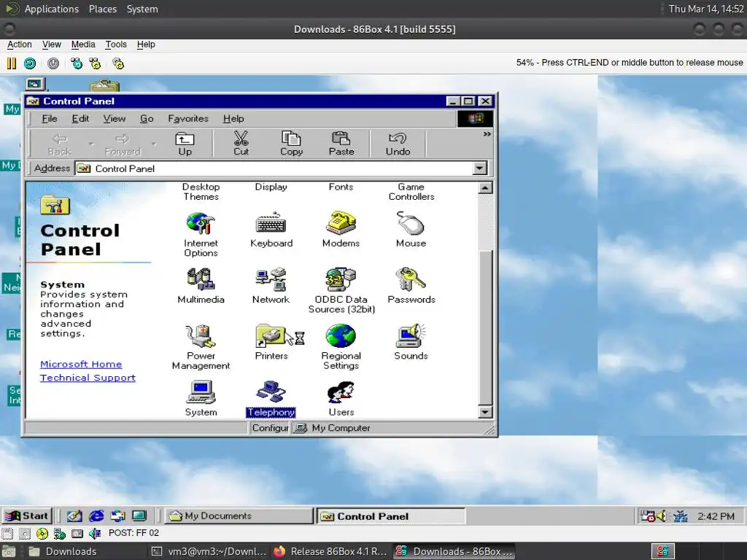Open the 86Box Media menu
The width and height of the screenshot is (747, 560).
tap(83, 44)
